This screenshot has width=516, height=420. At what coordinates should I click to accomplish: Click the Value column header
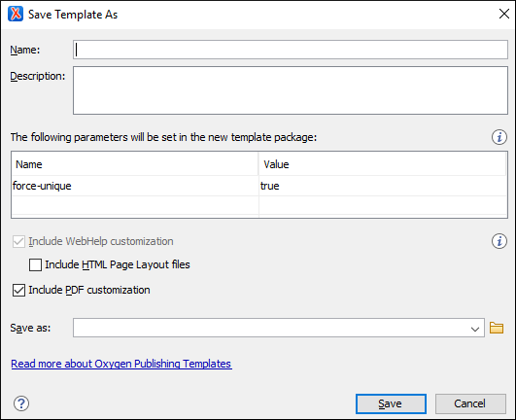[382, 164]
